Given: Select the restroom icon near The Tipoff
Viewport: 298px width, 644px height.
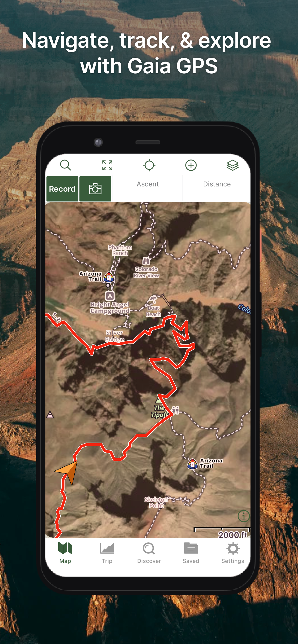Looking at the screenshot, I should [x=175, y=410].
